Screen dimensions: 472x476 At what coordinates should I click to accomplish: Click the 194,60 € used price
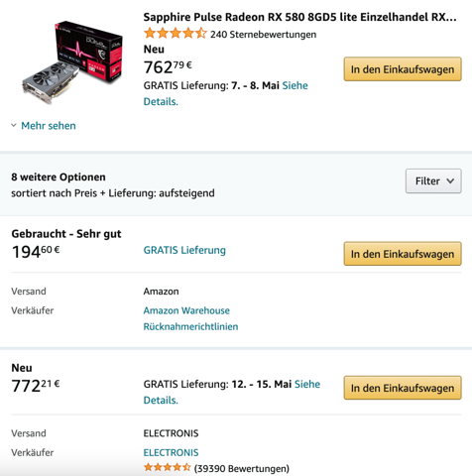36,252
